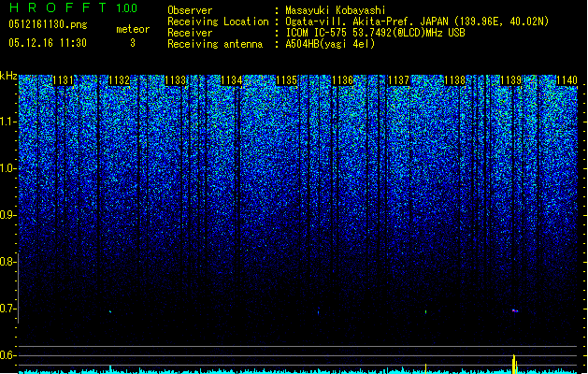The height and width of the screenshot is (374, 588).
Task: Click the 'Observer' field label
Action: 190,10
